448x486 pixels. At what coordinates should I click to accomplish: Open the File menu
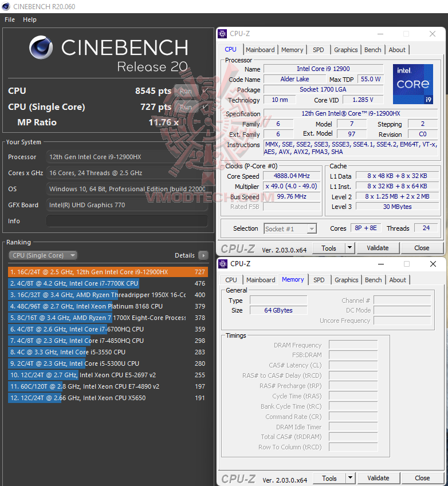10,19
